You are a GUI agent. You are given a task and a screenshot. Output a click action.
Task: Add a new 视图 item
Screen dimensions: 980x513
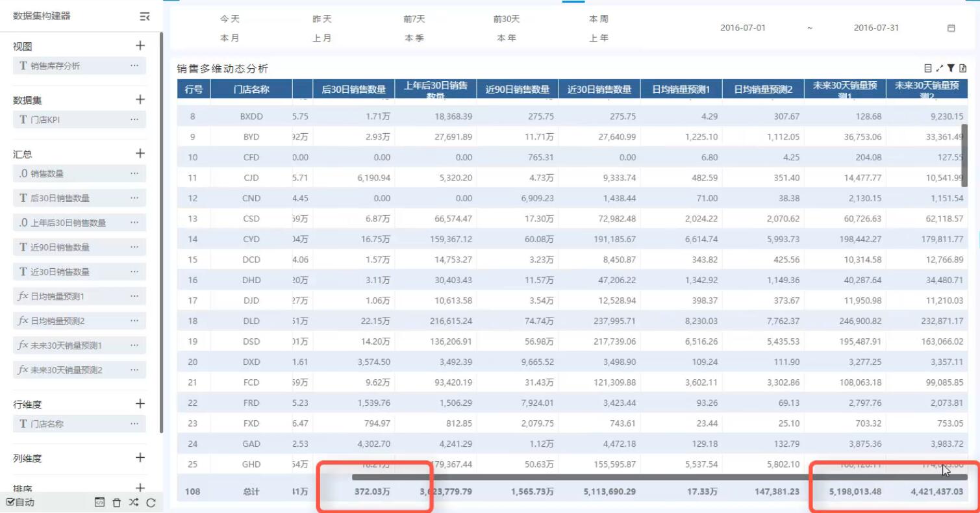tap(140, 45)
